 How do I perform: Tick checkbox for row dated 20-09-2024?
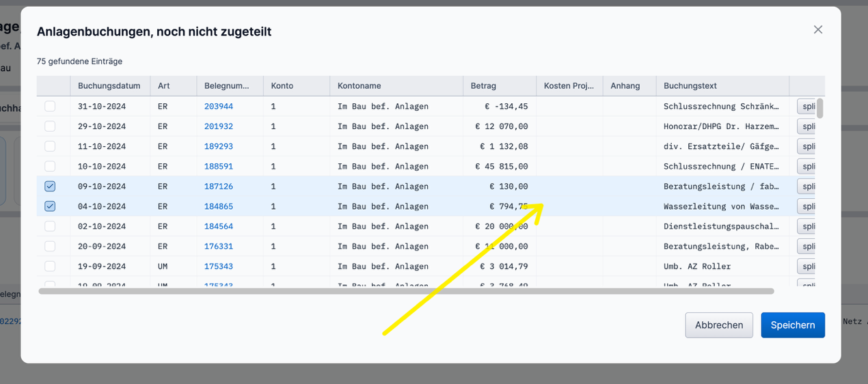[50, 246]
